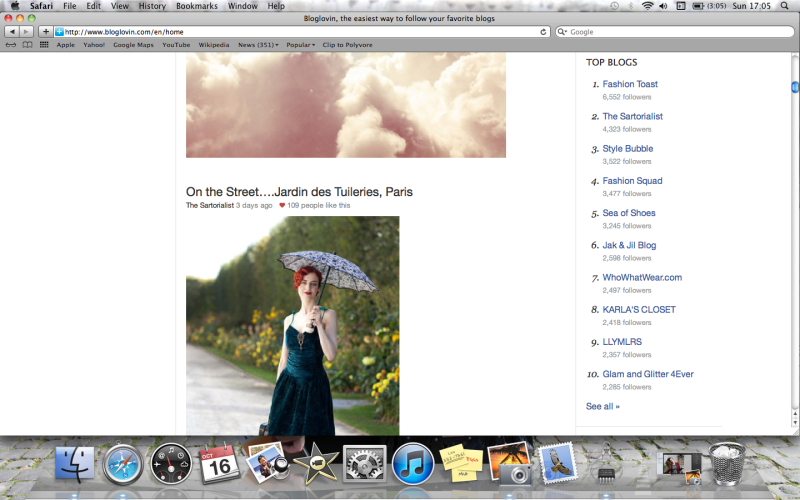Launch iMovie star icon in Dock
800x500 pixels.
(315, 464)
